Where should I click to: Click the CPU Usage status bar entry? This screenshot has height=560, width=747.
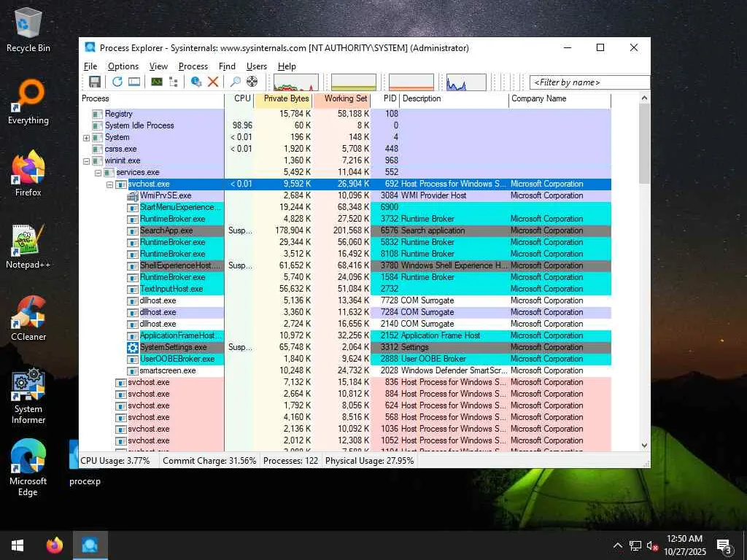click(x=115, y=461)
